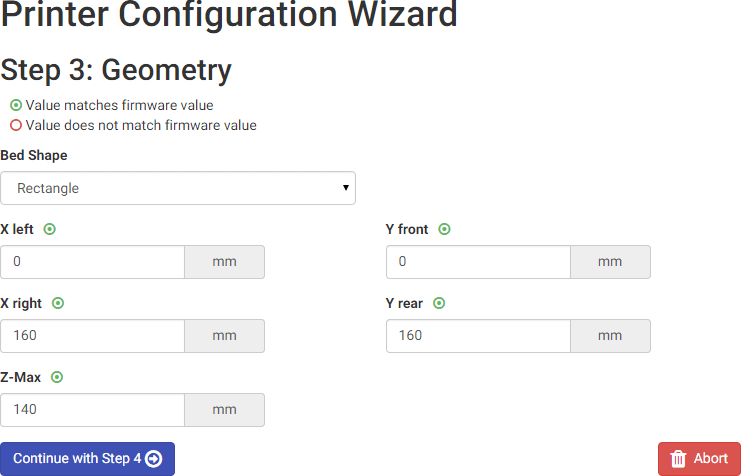Click the mm unit label of Y rear

tap(610, 336)
